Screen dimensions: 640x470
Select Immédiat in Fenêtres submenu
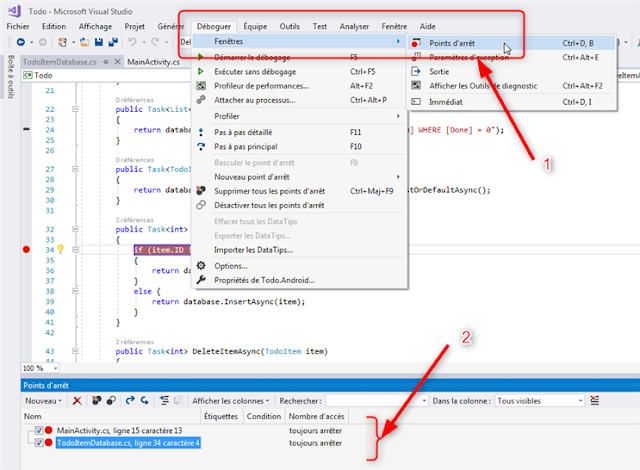[x=512, y=102]
